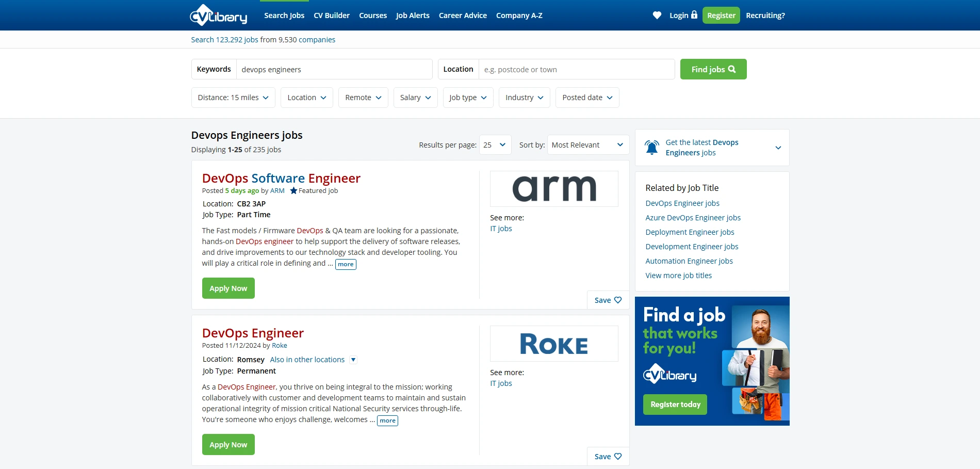Open the Roke DevOps Engineer job title

point(253,333)
